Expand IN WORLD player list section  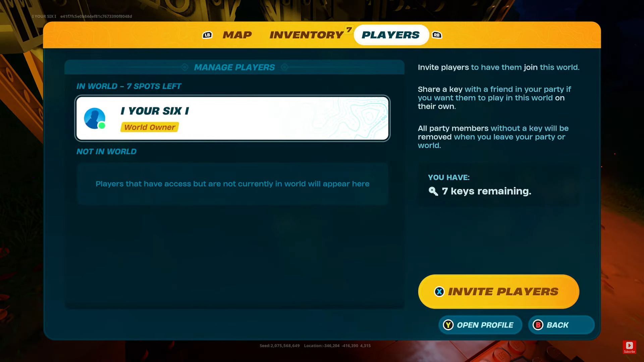[129, 86]
